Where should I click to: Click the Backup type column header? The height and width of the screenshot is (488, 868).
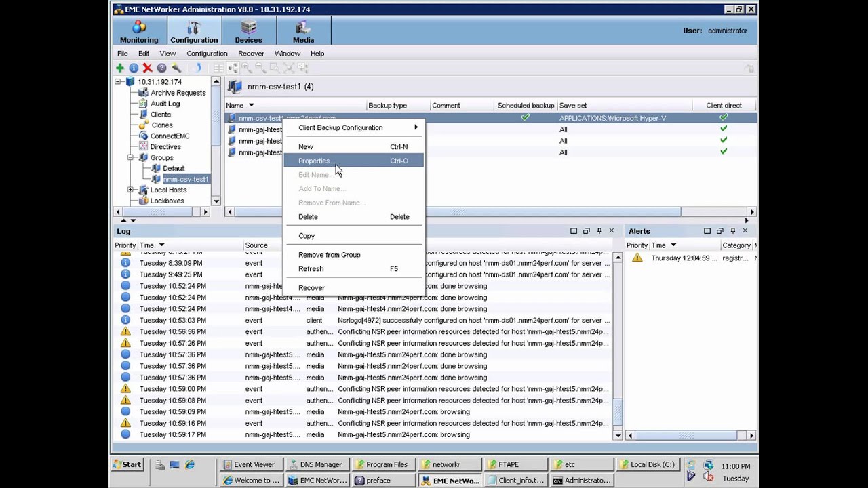[398, 106]
